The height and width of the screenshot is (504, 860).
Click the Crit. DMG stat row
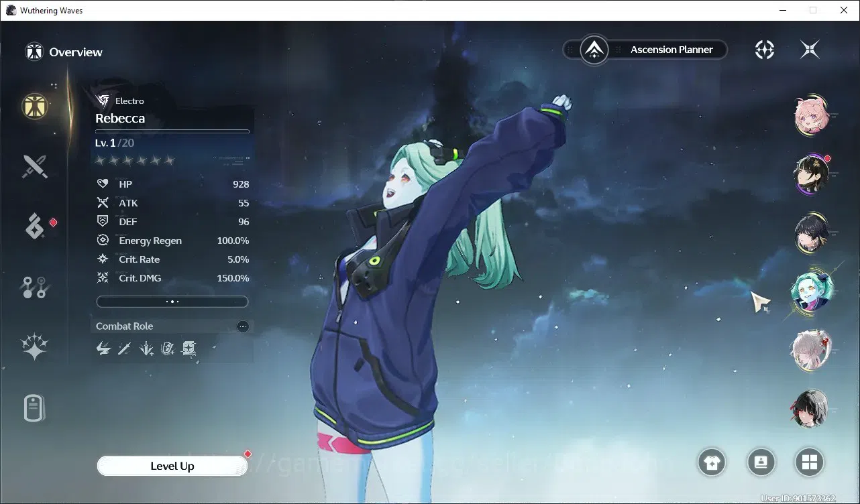pyautogui.click(x=172, y=278)
